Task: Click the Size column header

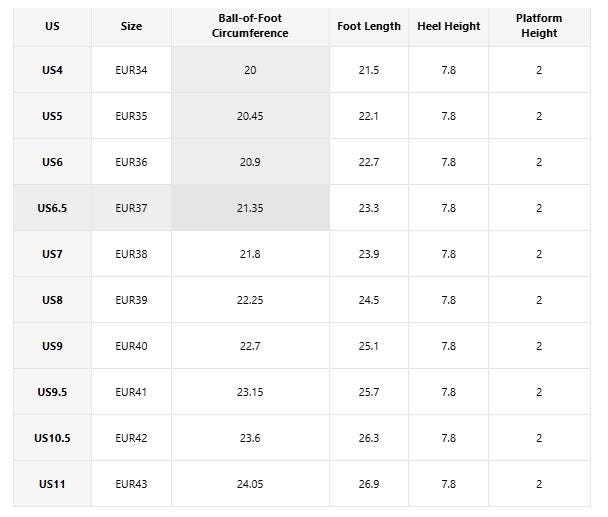Action: (x=131, y=26)
